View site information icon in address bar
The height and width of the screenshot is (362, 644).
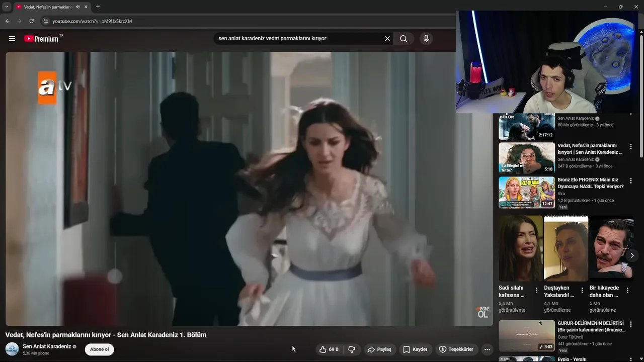click(x=46, y=21)
